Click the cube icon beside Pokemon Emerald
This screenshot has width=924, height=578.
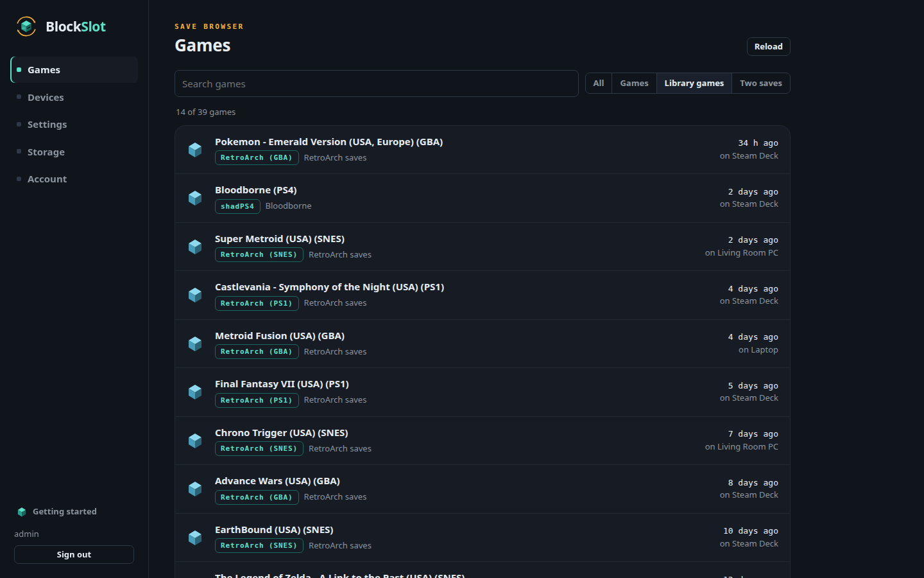pos(195,150)
